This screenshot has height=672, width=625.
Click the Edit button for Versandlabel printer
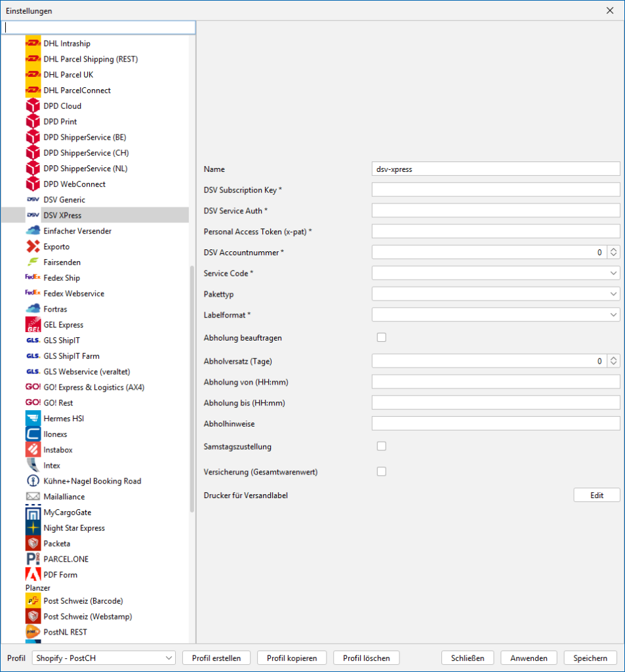coord(596,495)
